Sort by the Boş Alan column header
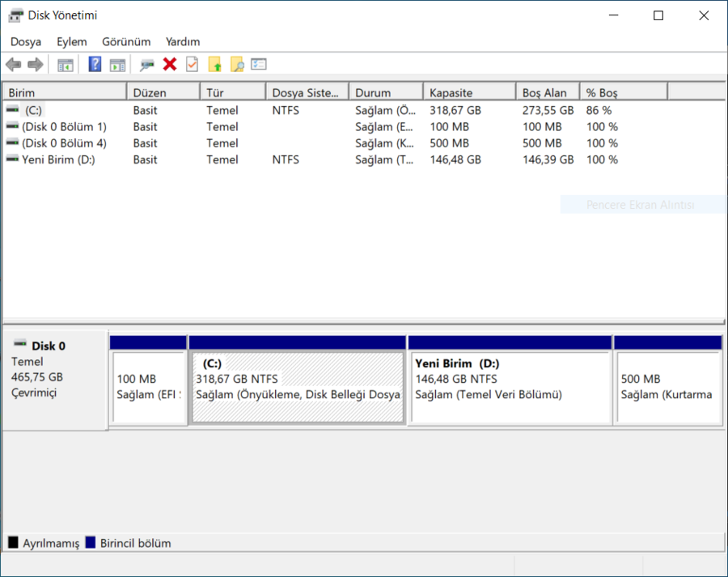 click(x=546, y=93)
